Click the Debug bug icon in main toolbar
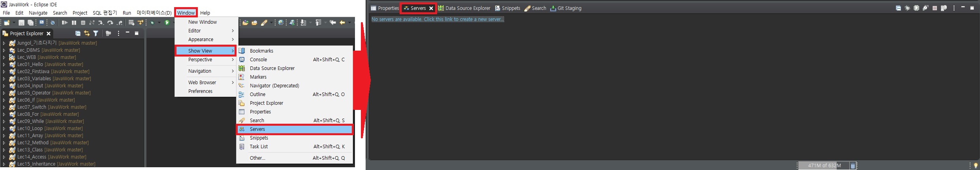 point(152,23)
